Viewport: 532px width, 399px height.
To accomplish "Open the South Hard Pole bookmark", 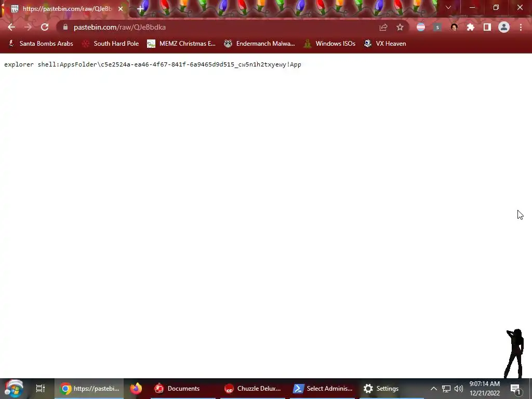I will coord(110,44).
